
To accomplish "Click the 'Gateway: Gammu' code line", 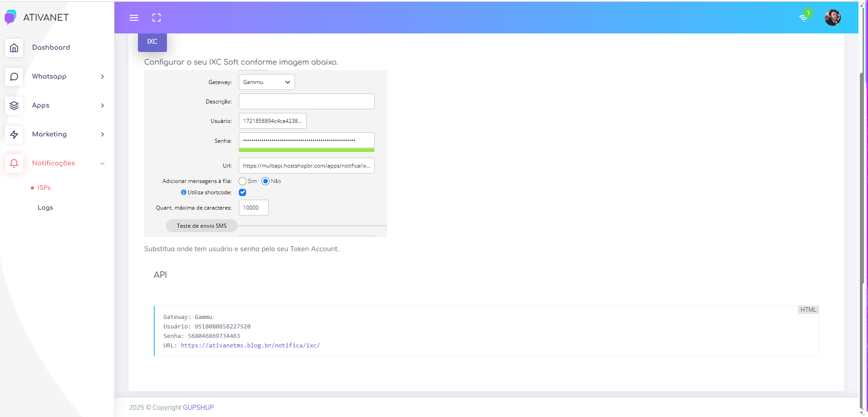I will 188,317.
